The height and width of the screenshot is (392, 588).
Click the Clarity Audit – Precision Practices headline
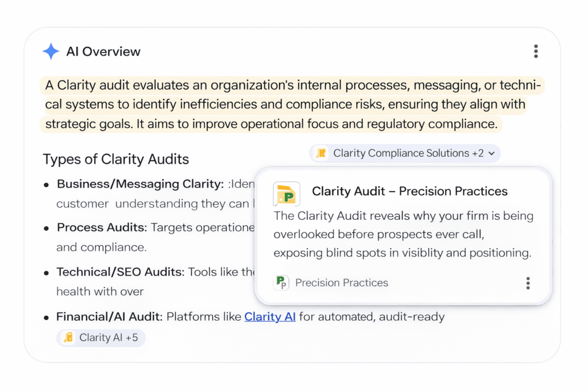coord(410,191)
